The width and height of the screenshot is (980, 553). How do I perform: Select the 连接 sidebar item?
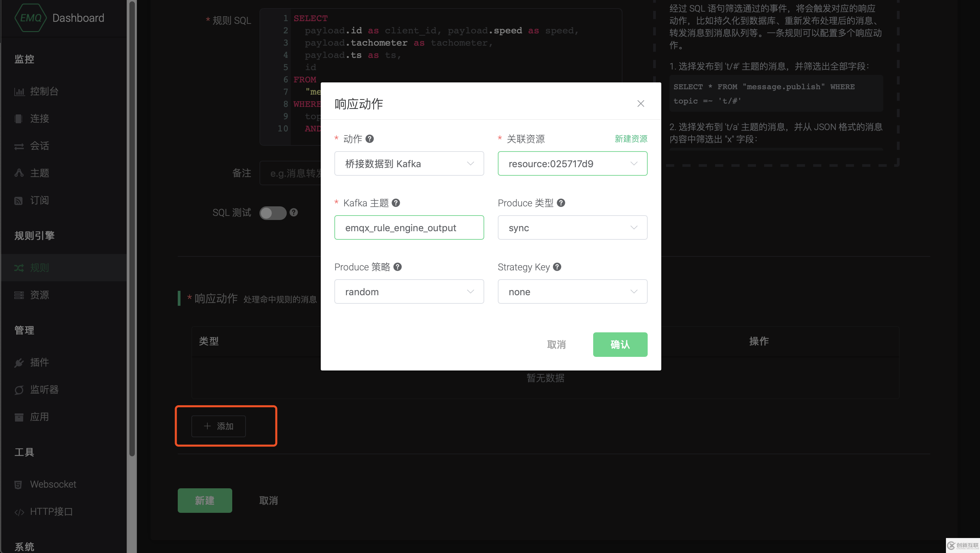pos(39,118)
